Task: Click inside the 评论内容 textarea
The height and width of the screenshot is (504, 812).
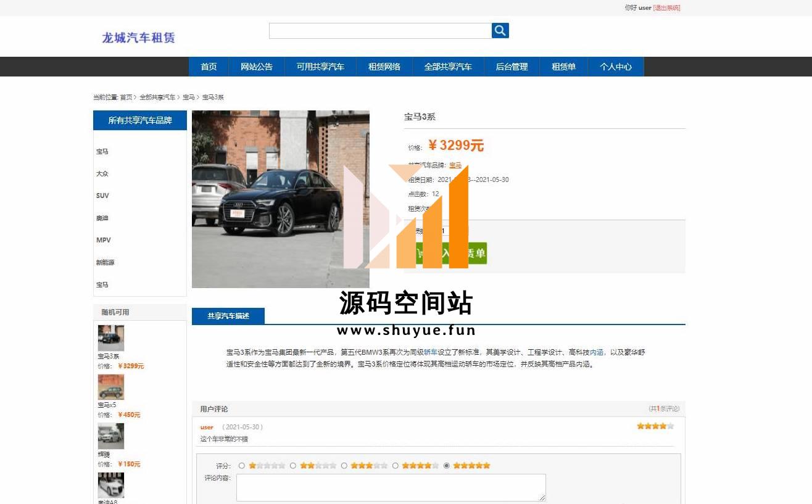Action: pos(391,487)
